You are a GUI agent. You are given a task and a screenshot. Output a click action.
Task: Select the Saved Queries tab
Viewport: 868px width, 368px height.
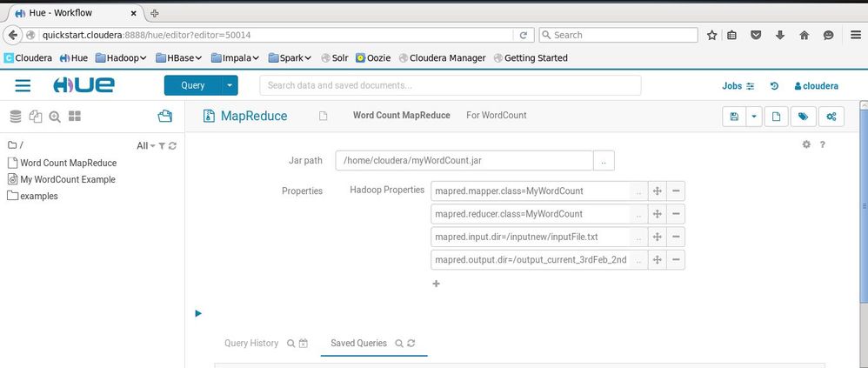(358, 344)
